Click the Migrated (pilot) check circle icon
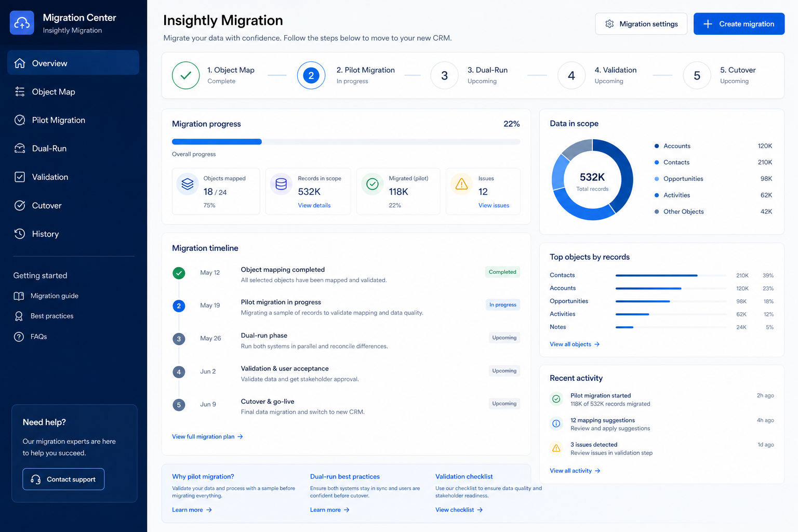 coord(373,184)
